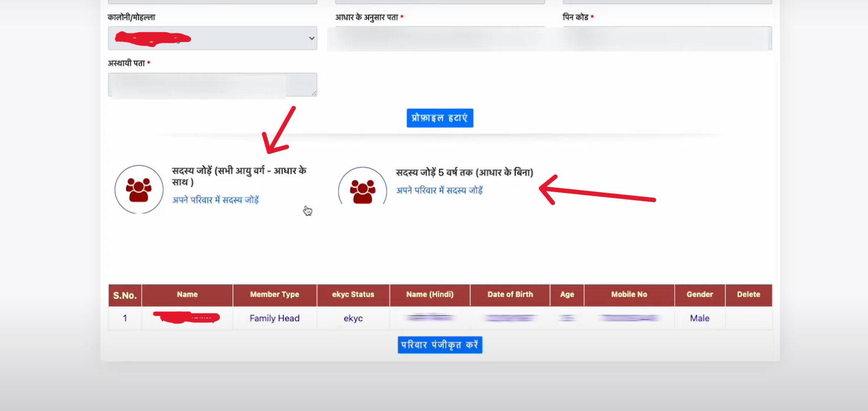Click the S.No. column header
This screenshot has width=868, height=411.
tap(125, 296)
